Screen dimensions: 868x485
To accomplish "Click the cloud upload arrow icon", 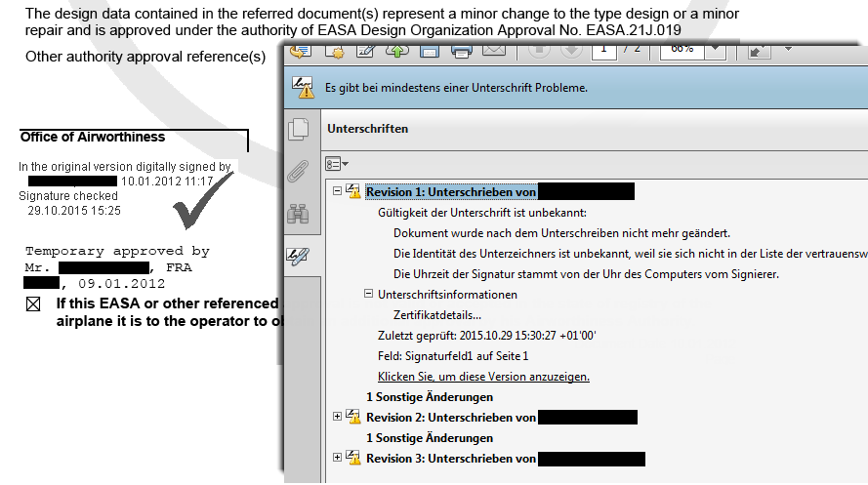I will (x=397, y=51).
